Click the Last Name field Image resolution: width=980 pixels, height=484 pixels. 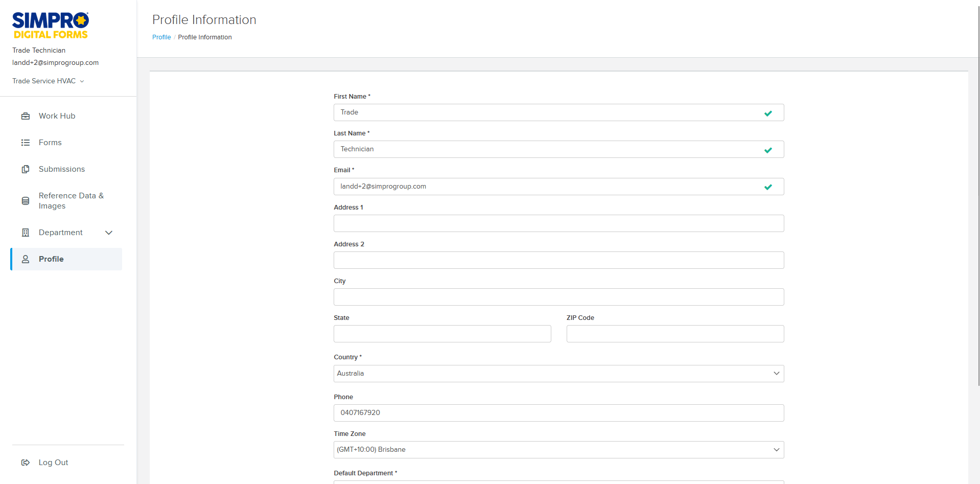(559, 149)
